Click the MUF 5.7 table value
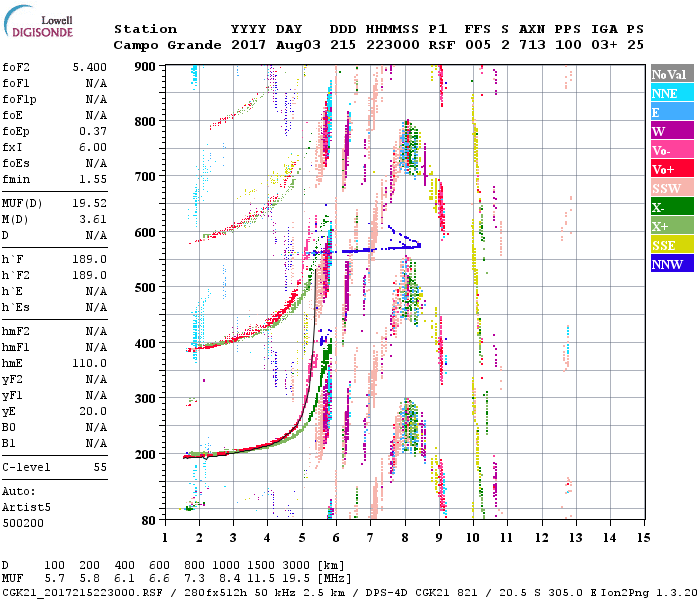700x600 pixels. click(x=54, y=579)
